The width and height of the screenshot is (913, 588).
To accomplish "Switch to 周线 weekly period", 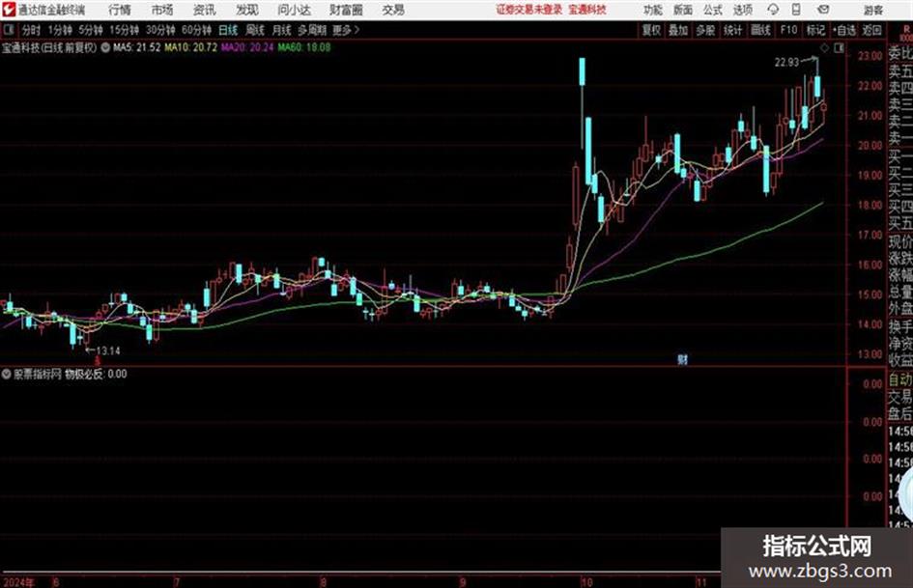I will tap(255, 30).
